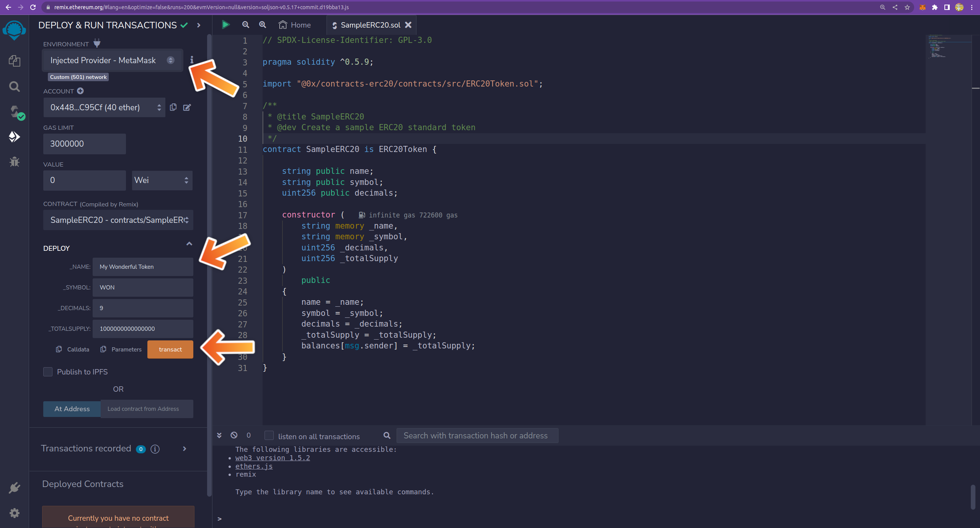Switch to the Home tab
This screenshot has width=980, height=528.
coord(294,25)
